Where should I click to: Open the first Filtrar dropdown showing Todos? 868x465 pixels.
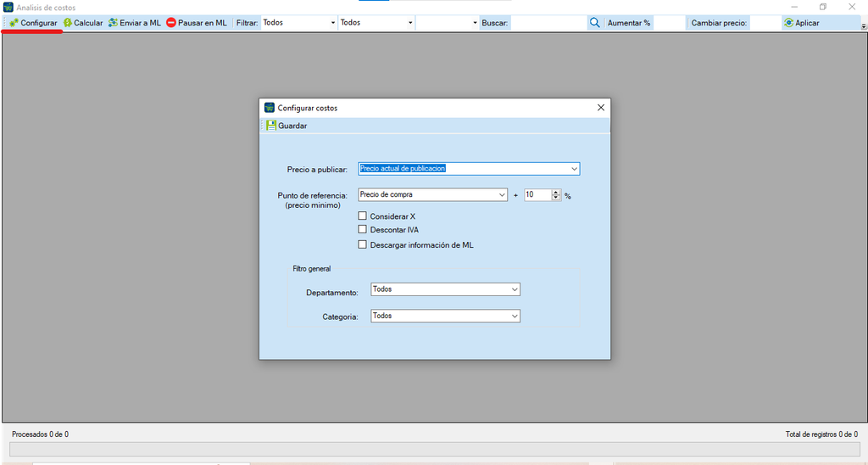click(299, 23)
